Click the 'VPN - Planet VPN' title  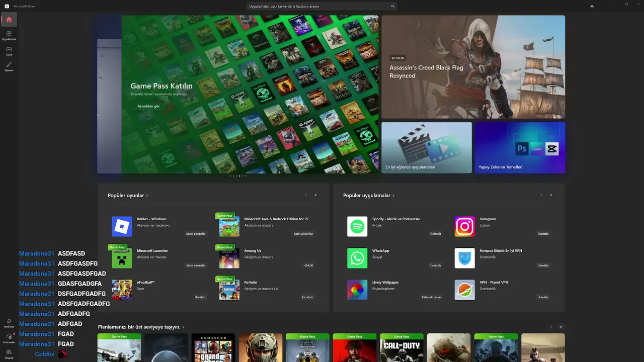click(494, 283)
